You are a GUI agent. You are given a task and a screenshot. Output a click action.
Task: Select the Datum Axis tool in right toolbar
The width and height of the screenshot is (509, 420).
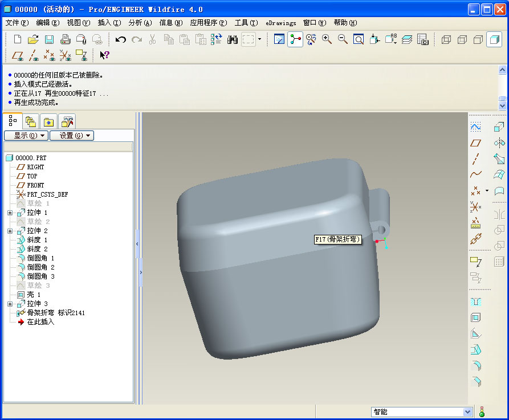point(475,159)
